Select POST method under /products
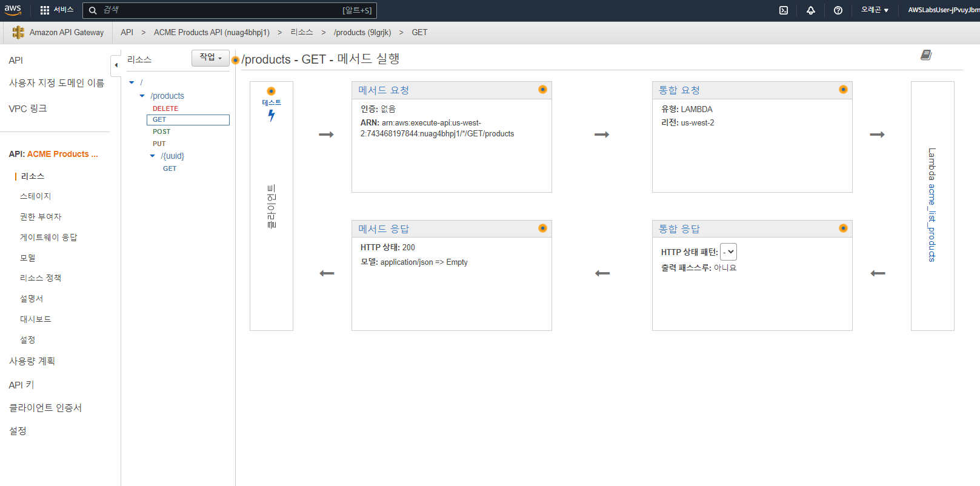Screen dimensions: 980x486 click(161, 131)
